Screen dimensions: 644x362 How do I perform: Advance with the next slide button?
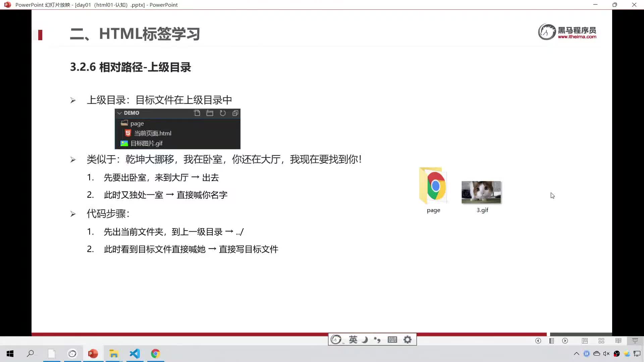pyautogui.click(x=565, y=341)
